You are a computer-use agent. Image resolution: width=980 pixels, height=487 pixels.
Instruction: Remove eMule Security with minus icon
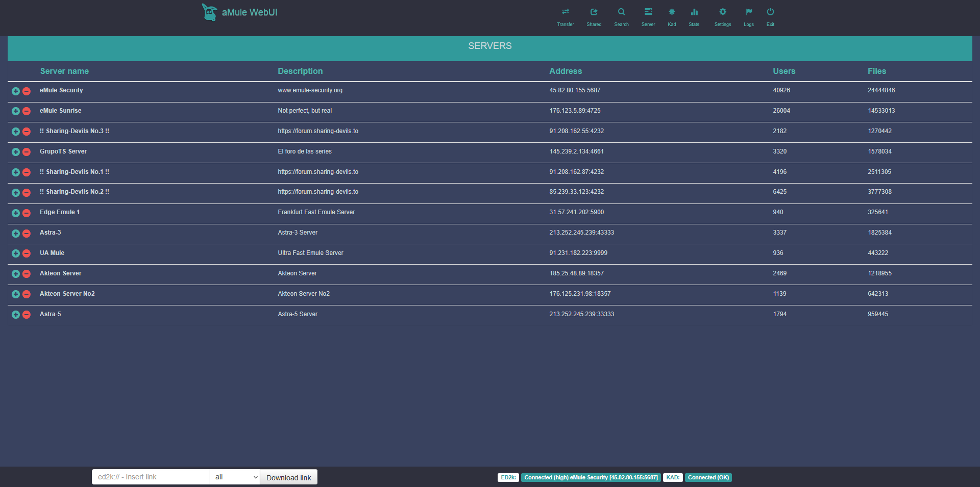pos(27,91)
